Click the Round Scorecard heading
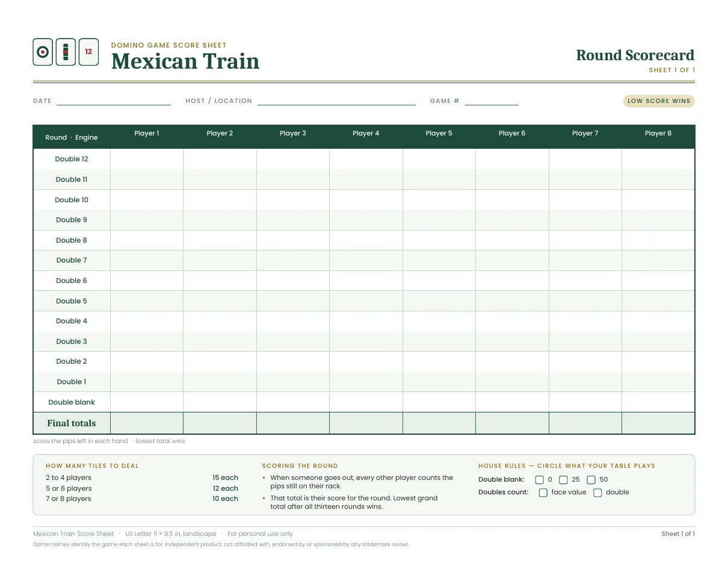728x563 pixels. pyautogui.click(x=635, y=55)
